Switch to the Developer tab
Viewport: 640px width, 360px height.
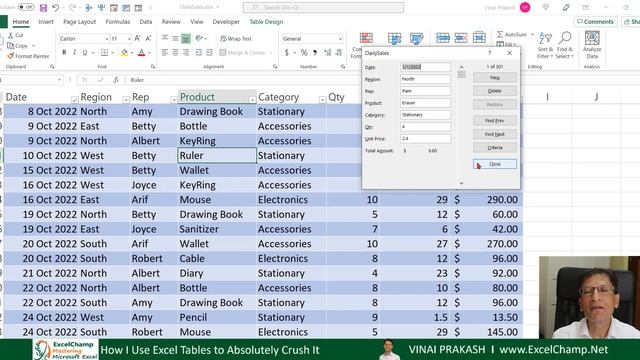[x=226, y=22]
